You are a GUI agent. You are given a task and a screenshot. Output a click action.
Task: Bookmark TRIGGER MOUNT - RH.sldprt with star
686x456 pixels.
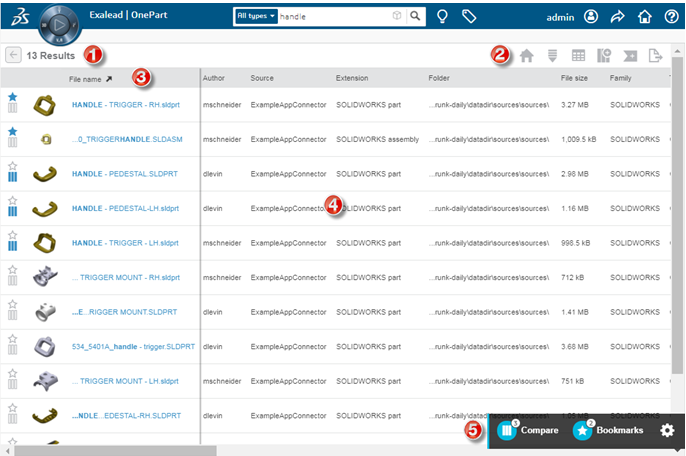[x=13, y=270]
